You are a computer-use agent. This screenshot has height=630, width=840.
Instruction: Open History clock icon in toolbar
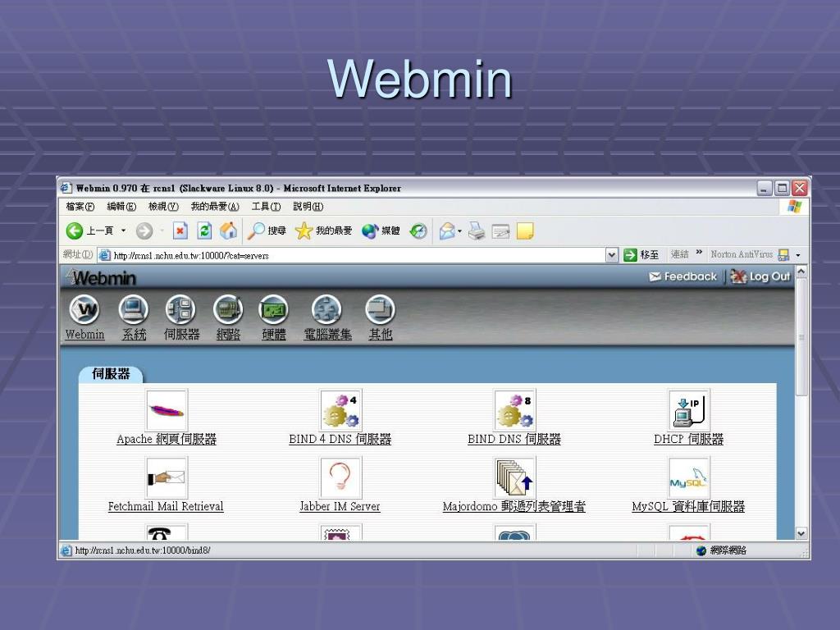click(418, 231)
